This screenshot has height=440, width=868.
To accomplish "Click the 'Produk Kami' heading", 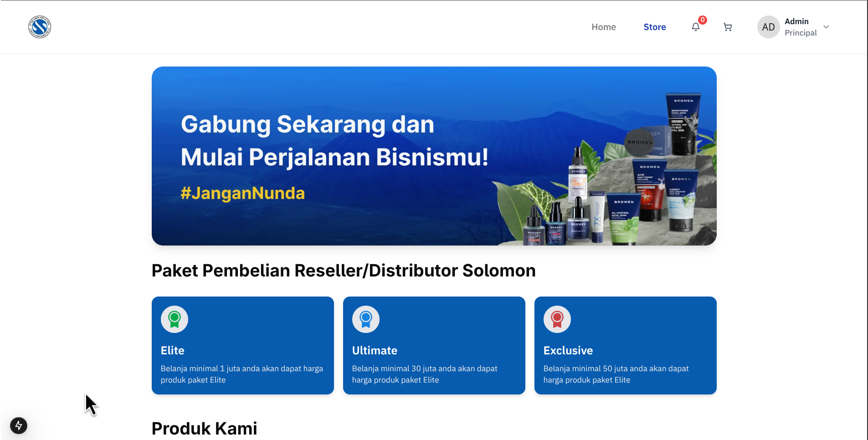I will pyautogui.click(x=205, y=429).
